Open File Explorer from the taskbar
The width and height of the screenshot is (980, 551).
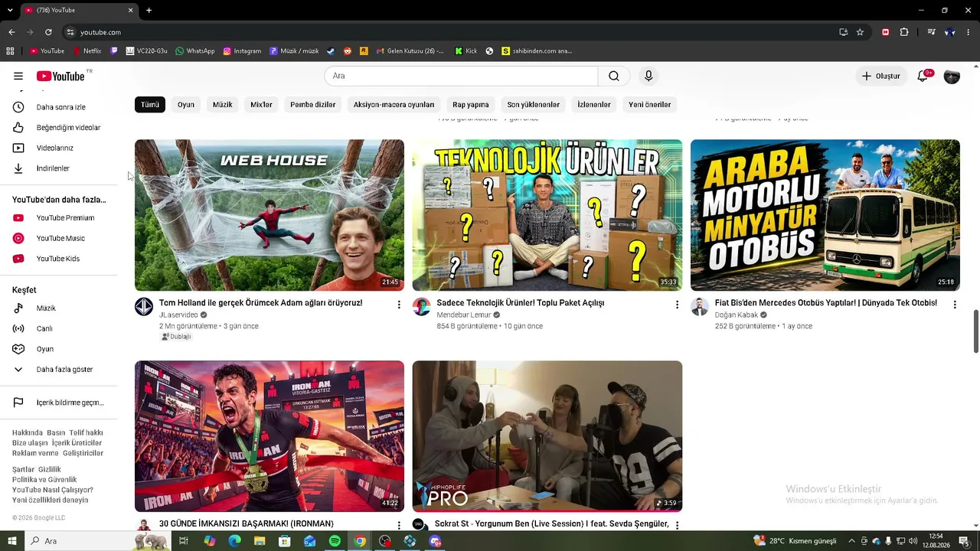tap(260, 541)
